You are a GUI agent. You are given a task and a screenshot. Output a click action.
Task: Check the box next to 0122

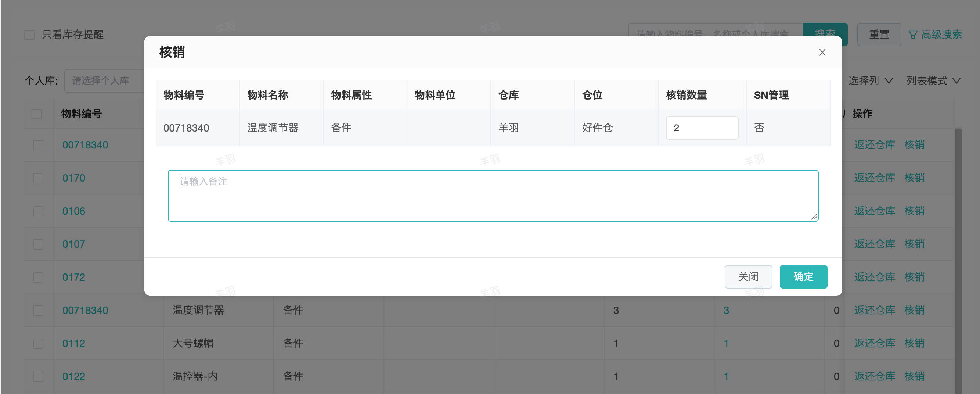[x=38, y=376]
